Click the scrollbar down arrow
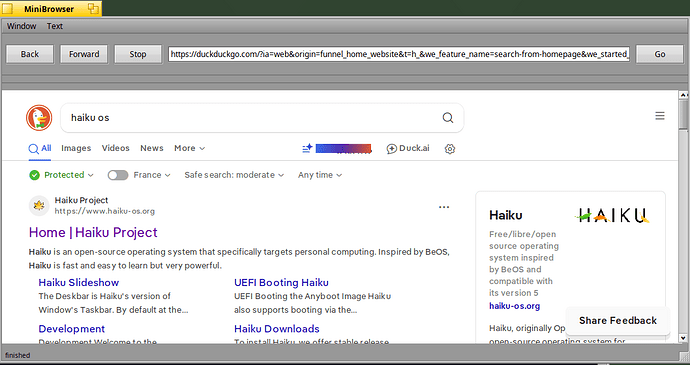Image resolution: width=690 pixels, height=365 pixels. (x=683, y=339)
